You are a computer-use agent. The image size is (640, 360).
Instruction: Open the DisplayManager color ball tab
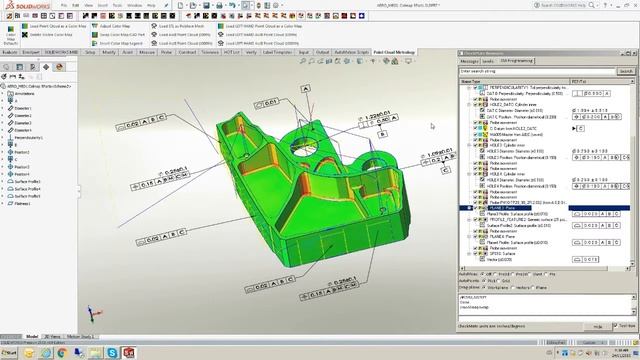[x=59, y=67]
